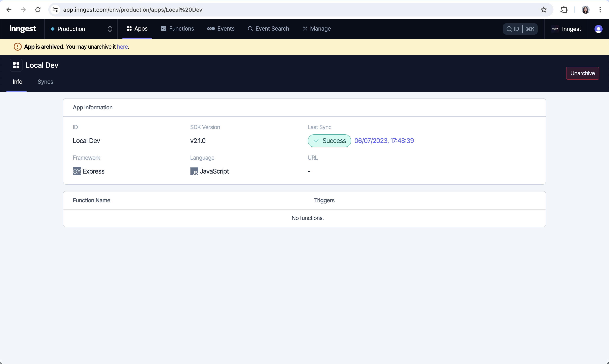Select the Functions icon in navigation

[164, 29]
